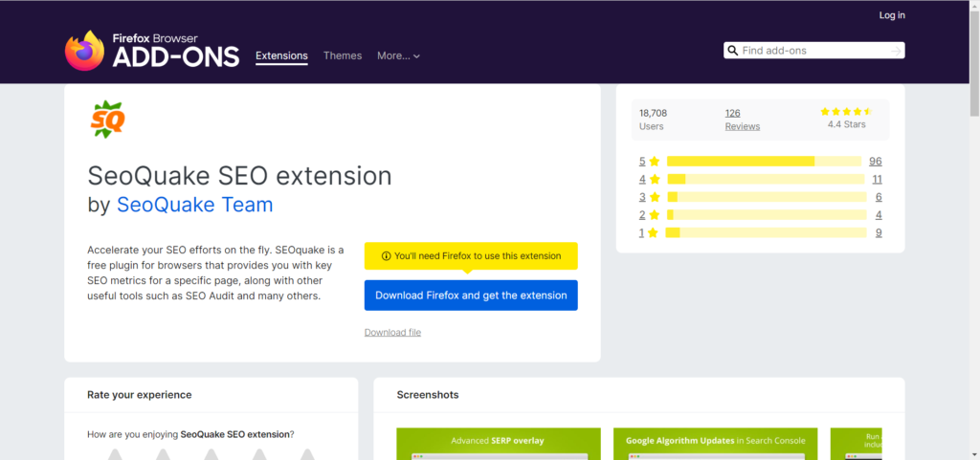
Task: Click the star icon in the 1-star row
Action: [x=653, y=232]
